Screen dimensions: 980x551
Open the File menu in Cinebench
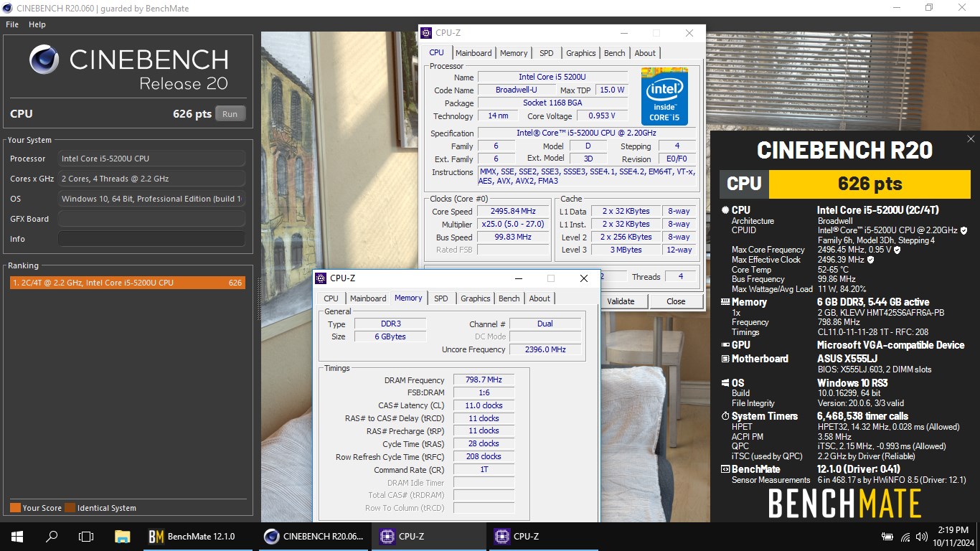click(12, 24)
